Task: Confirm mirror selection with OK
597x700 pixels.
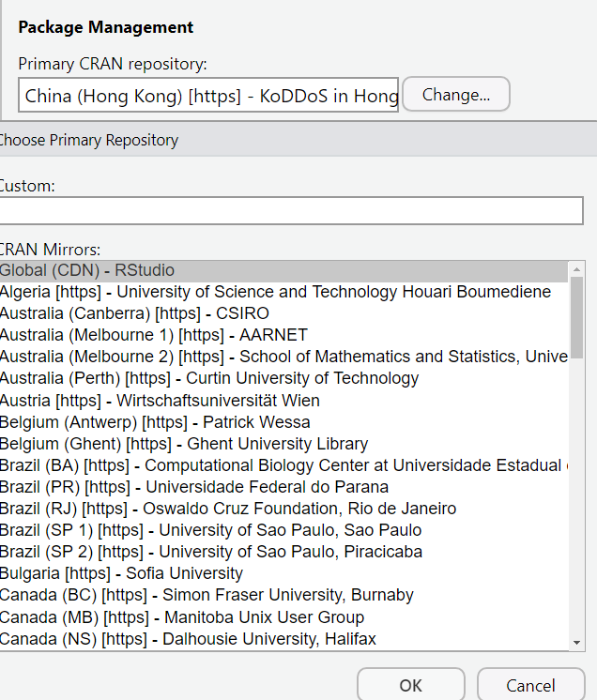Action: pos(411,685)
